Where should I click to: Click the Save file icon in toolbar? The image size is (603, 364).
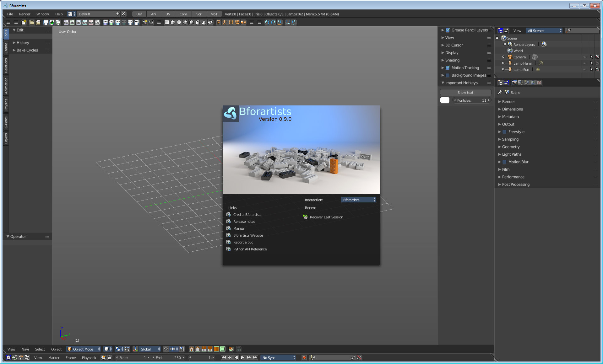click(x=46, y=22)
